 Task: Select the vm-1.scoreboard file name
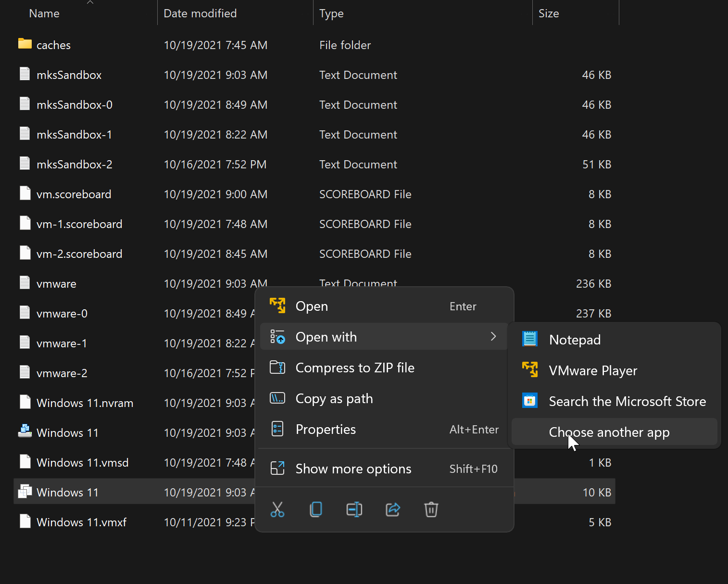tap(79, 224)
